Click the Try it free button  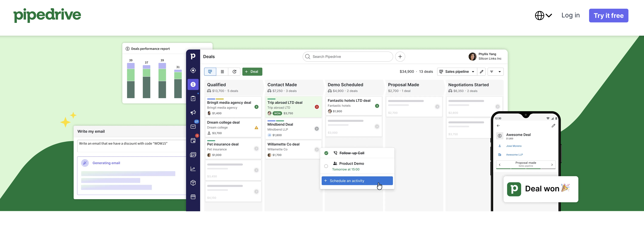pos(609,16)
